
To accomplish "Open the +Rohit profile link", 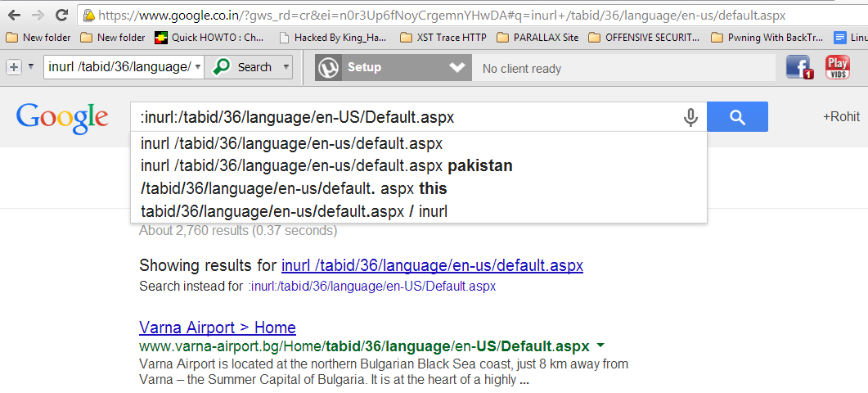I will (842, 116).
